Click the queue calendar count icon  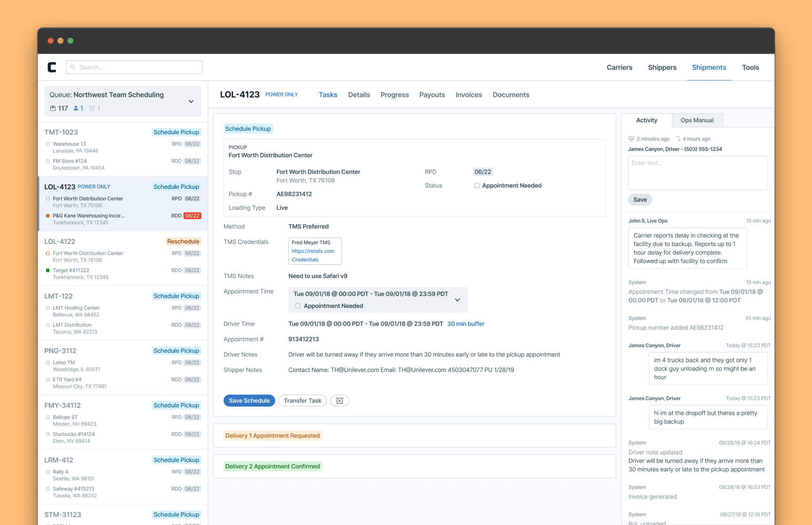tap(53, 108)
